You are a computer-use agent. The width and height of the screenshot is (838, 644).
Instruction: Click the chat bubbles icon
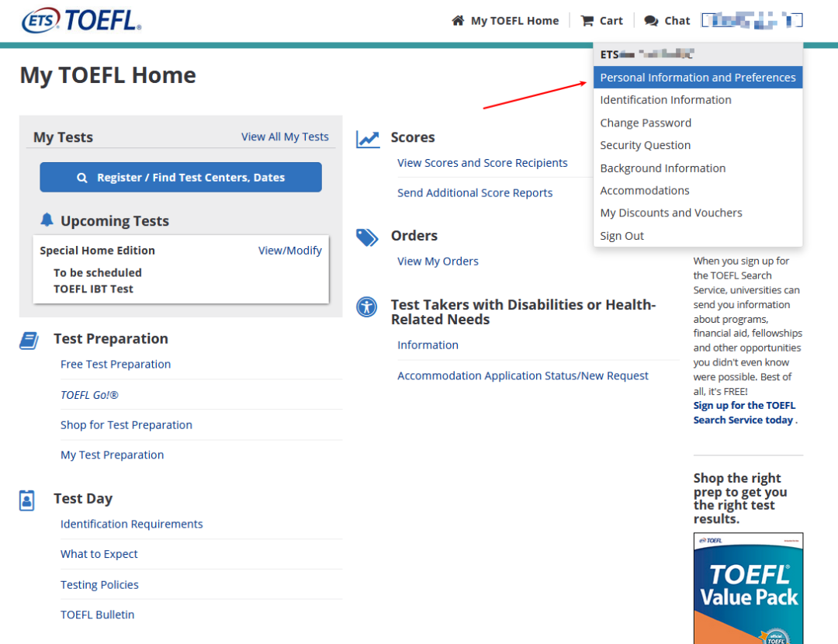[x=651, y=21]
